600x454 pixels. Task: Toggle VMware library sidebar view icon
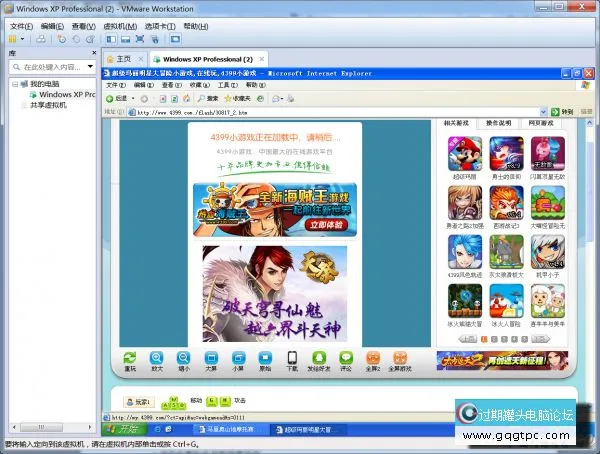click(x=111, y=39)
